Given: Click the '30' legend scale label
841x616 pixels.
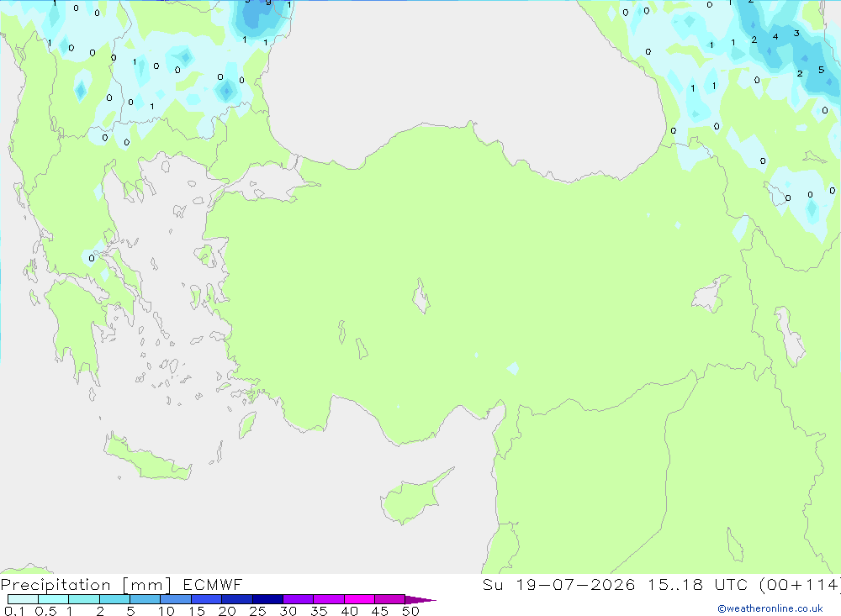Looking at the screenshot, I should point(288,611).
